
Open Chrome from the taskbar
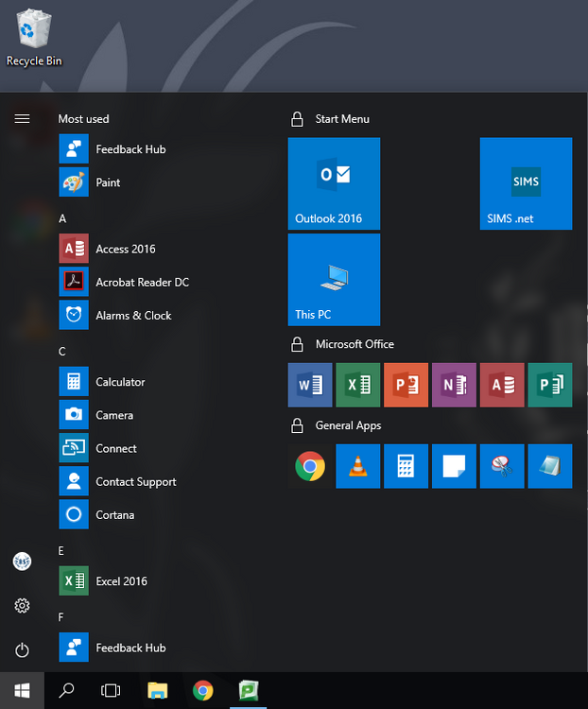(x=202, y=690)
